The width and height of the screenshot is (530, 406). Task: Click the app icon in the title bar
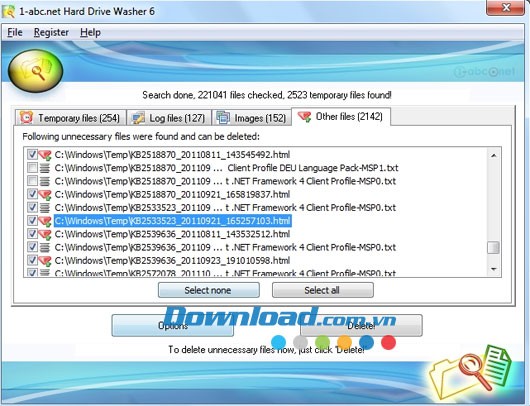(8, 11)
